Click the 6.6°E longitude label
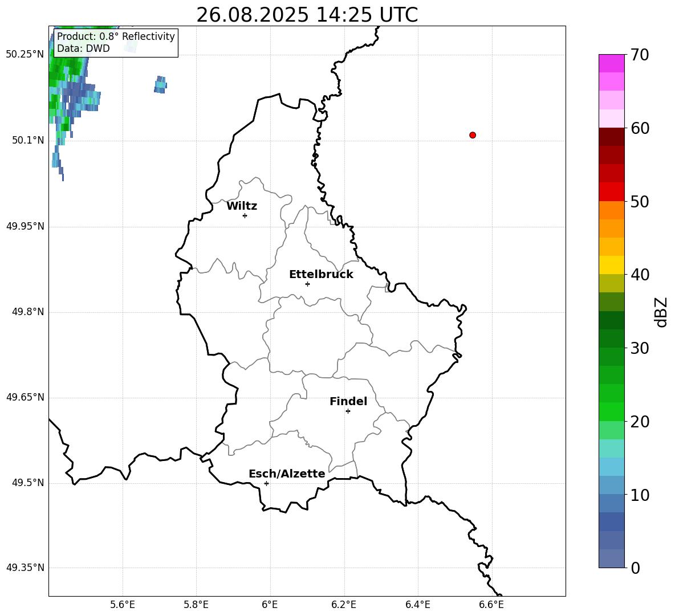 pyautogui.click(x=491, y=605)
